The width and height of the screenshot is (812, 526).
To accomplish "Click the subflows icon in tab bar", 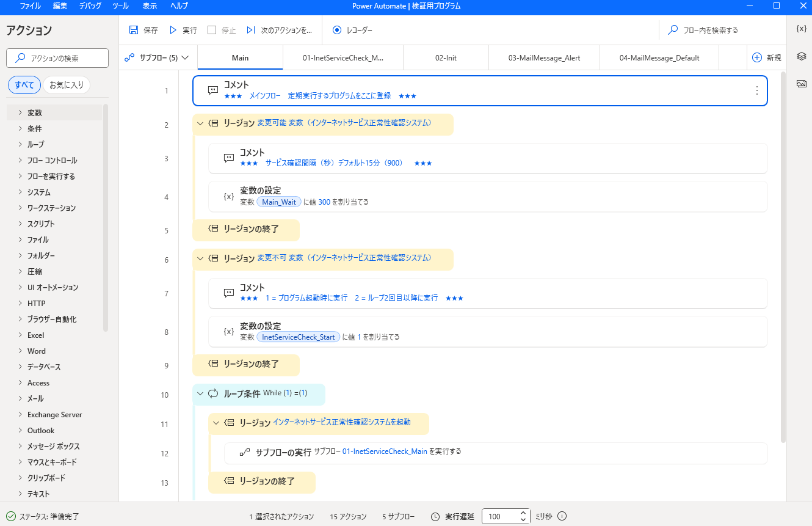I will coord(129,57).
